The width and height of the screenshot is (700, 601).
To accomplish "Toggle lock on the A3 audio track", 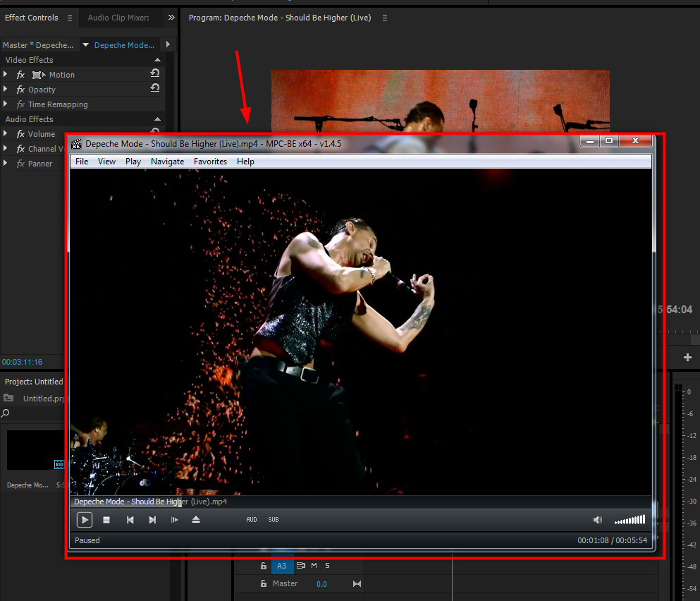I will 264,566.
